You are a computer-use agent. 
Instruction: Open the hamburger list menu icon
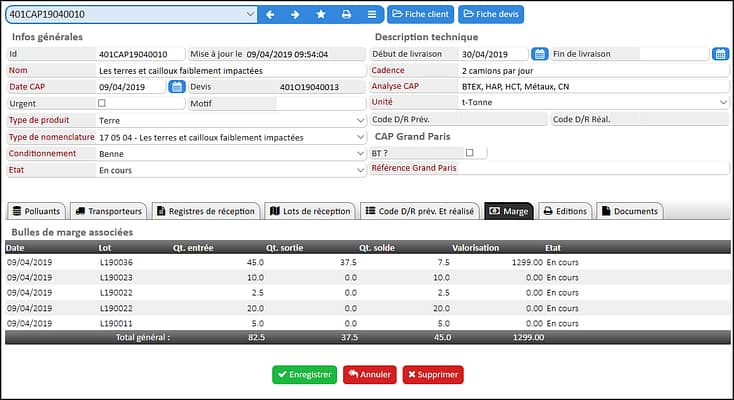pos(372,15)
